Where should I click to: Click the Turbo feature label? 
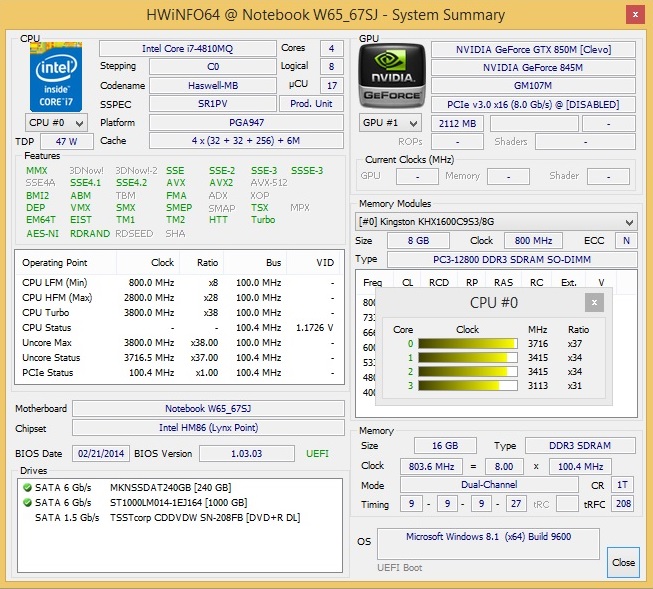tap(263, 220)
